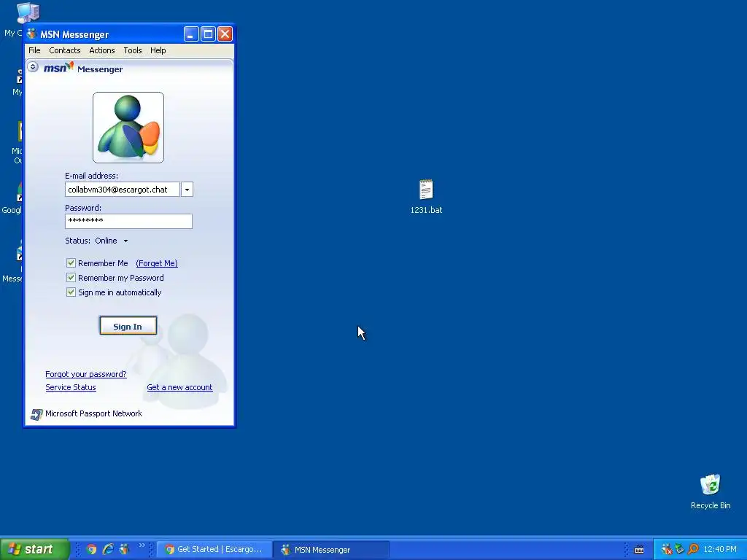The image size is (747, 560).
Task: Click the Sign In button
Action: click(128, 326)
